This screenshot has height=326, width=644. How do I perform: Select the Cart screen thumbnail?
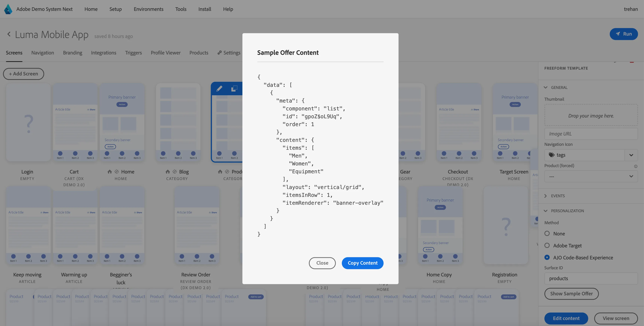click(x=75, y=123)
